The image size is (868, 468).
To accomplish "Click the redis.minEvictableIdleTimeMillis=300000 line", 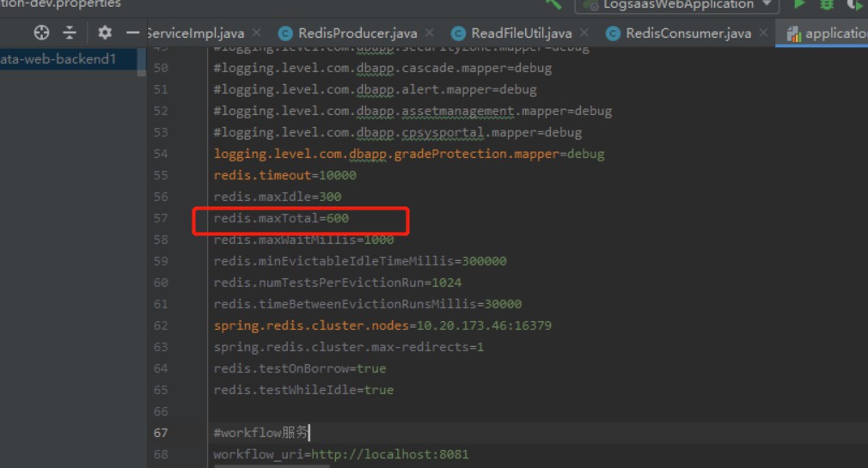I will pos(360,261).
